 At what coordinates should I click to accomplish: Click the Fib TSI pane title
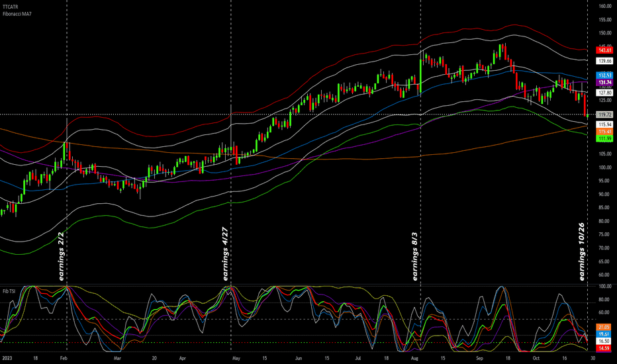(9, 291)
